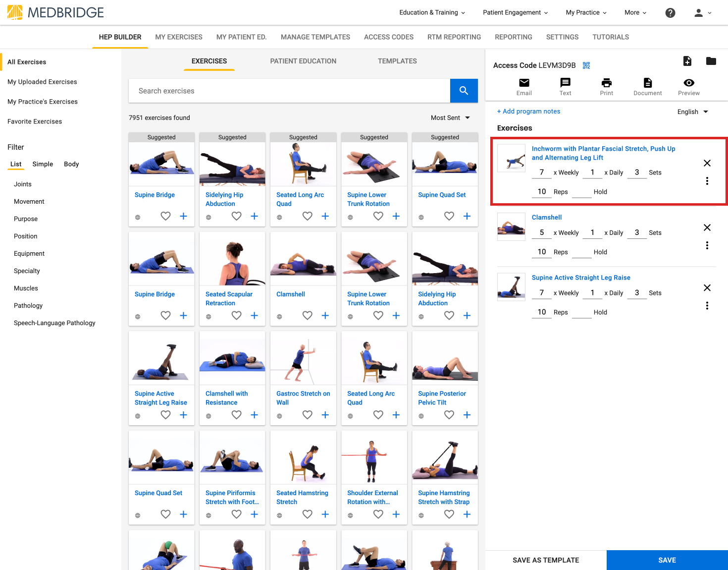Change the Most Sent sort order
Image resolution: width=728 pixels, height=570 pixels.
click(x=450, y=118)
